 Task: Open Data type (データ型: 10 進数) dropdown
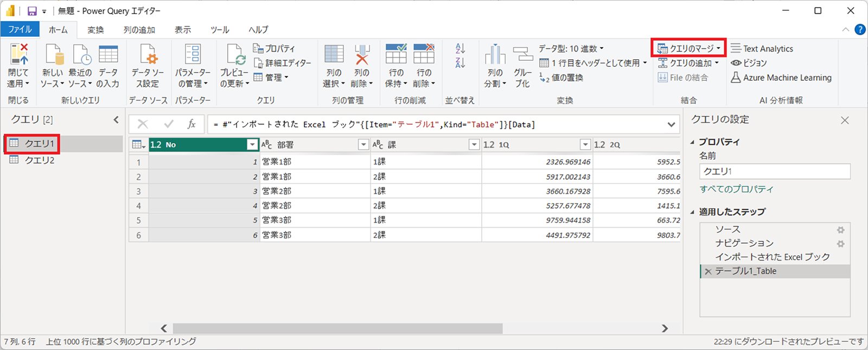click(x=571, y=48)
